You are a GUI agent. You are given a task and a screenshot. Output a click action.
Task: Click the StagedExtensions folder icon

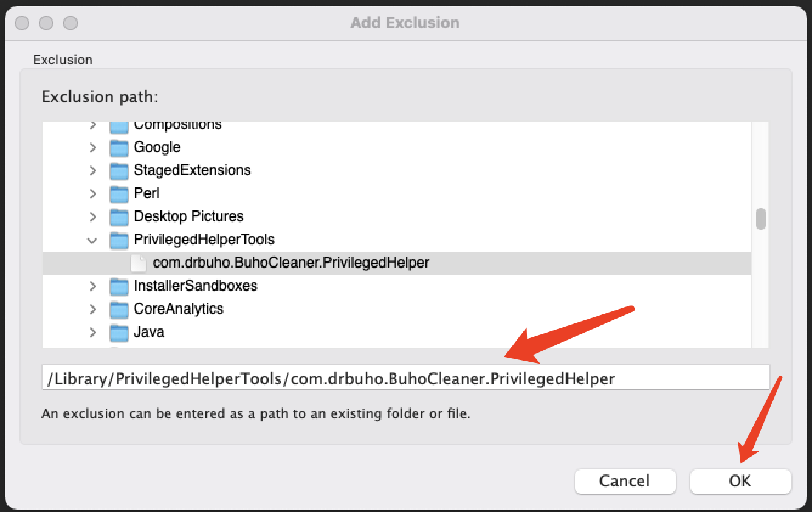coord(119,171)
